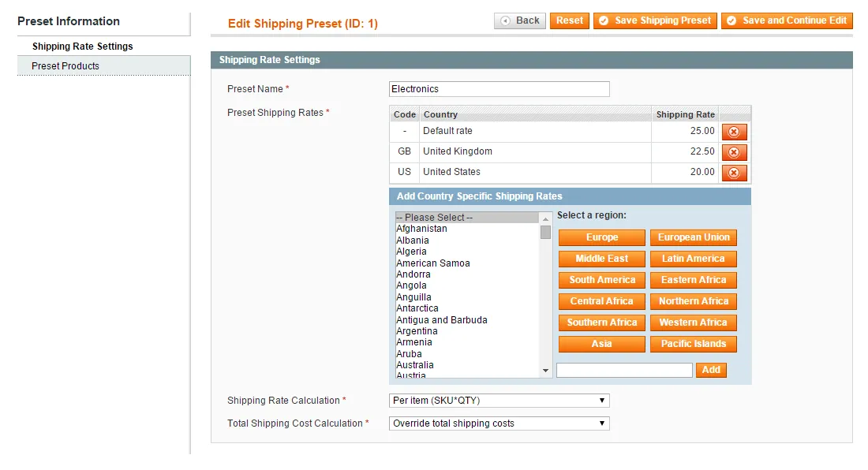Select Armenia in the country list
The width and height of the screenshot is (868, 470).
[x=466, y=342]
